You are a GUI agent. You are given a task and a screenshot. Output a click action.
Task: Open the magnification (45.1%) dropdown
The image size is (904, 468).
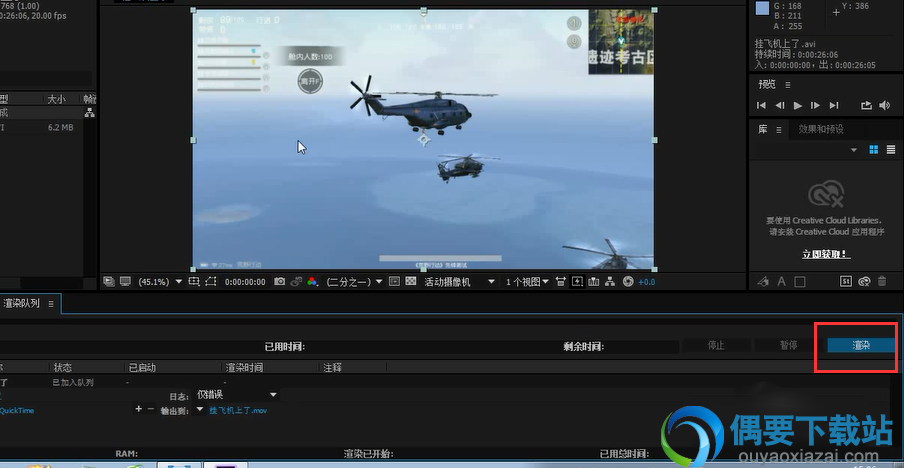coord(160,282)
